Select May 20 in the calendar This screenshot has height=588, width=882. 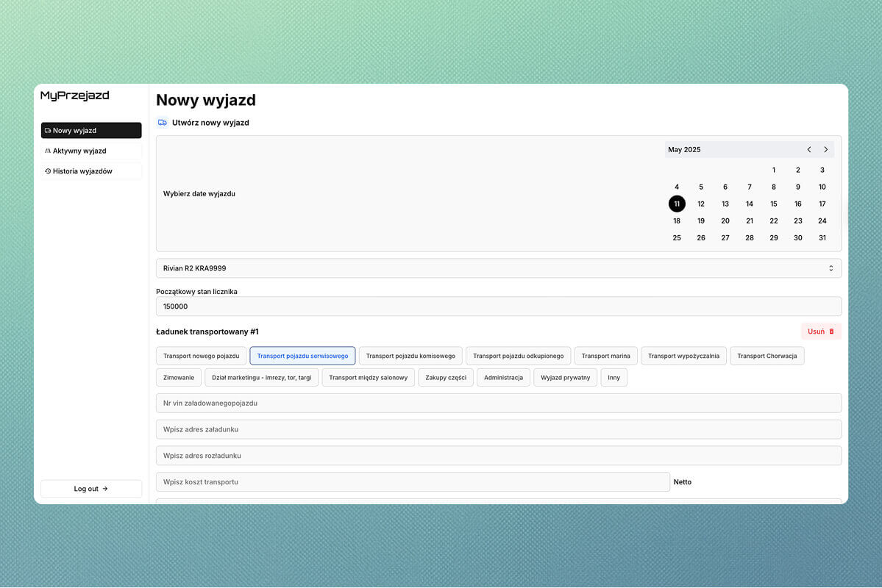725,221
